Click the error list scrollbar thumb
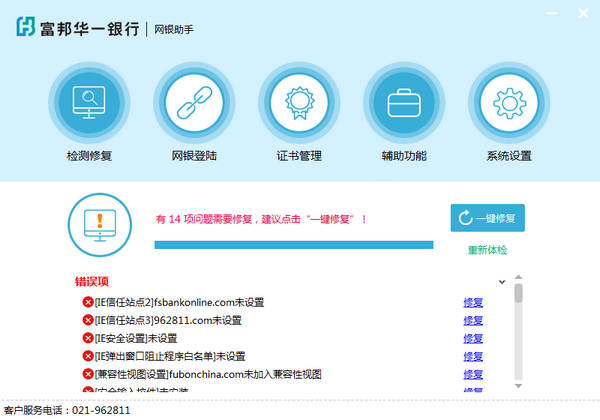The image size is (600, 420). tap(518, 293)
